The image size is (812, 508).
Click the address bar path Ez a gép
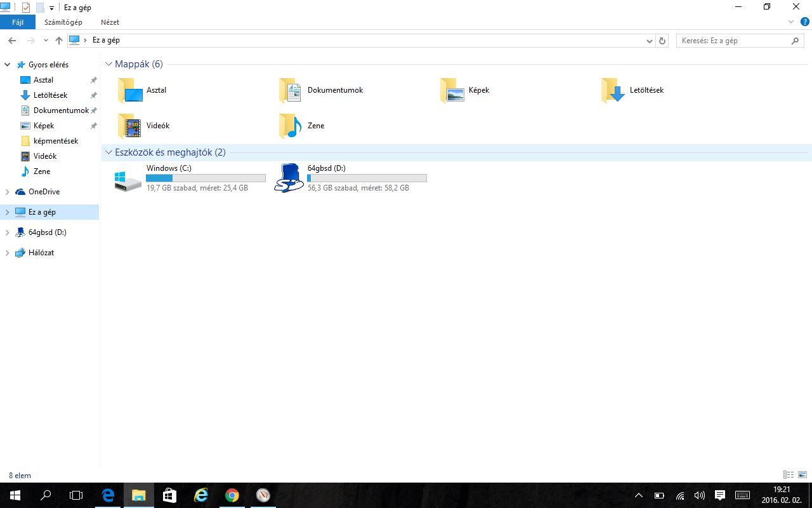tap(106, 40)
